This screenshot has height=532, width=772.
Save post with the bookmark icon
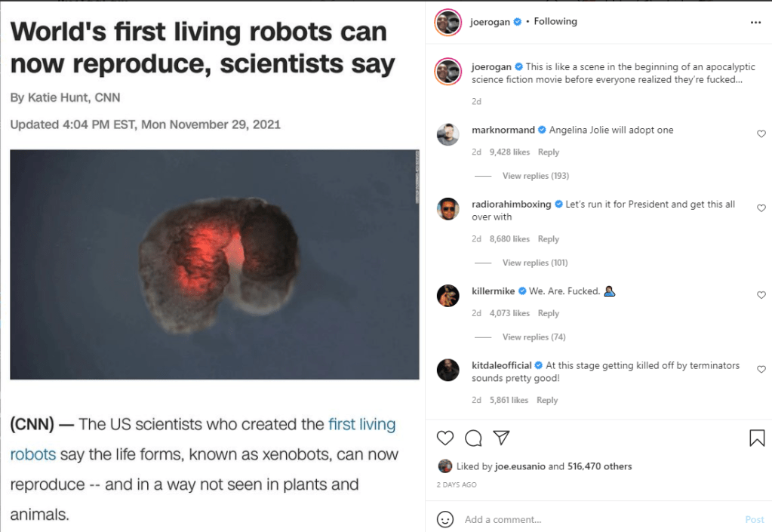(x=757, y=438)
